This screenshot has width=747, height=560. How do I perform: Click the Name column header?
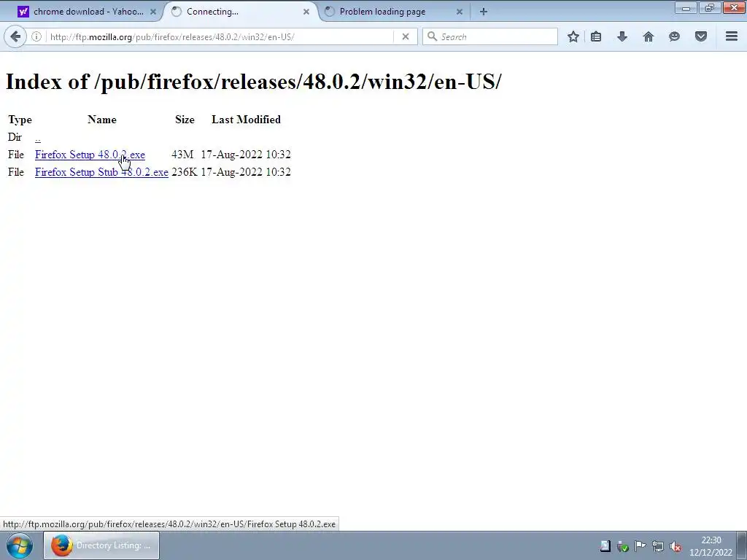tap(102, 120)
